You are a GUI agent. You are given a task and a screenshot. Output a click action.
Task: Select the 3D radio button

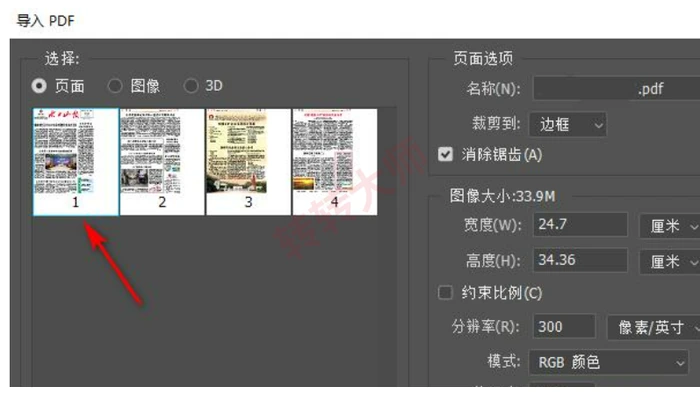(x=191, y=85)
